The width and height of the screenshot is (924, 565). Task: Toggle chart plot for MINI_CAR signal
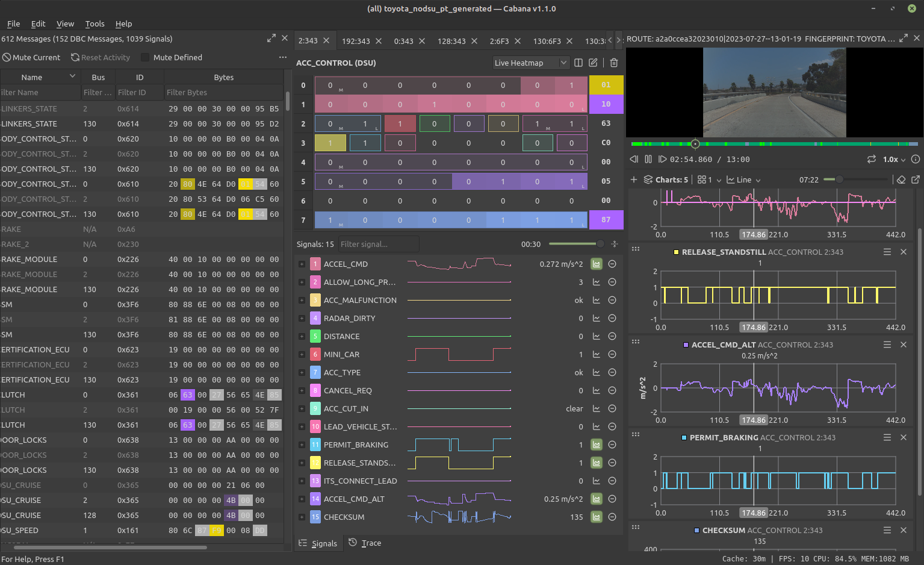(597, 354)
